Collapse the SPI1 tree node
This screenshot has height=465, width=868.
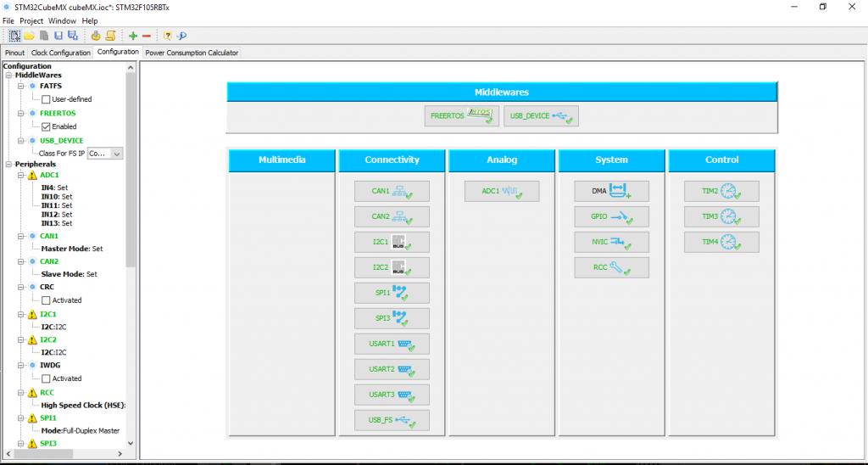click(x=21, y=417)
